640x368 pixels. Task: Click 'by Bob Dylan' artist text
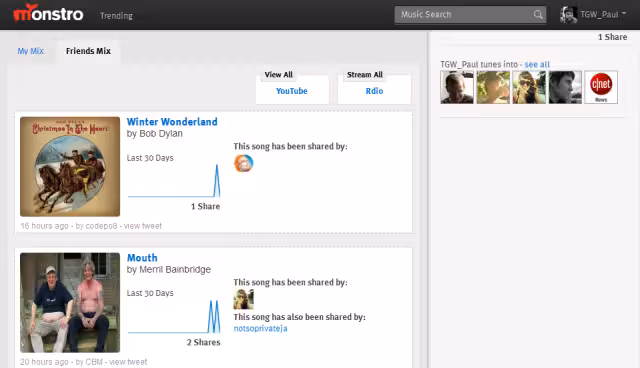point(155,134)
